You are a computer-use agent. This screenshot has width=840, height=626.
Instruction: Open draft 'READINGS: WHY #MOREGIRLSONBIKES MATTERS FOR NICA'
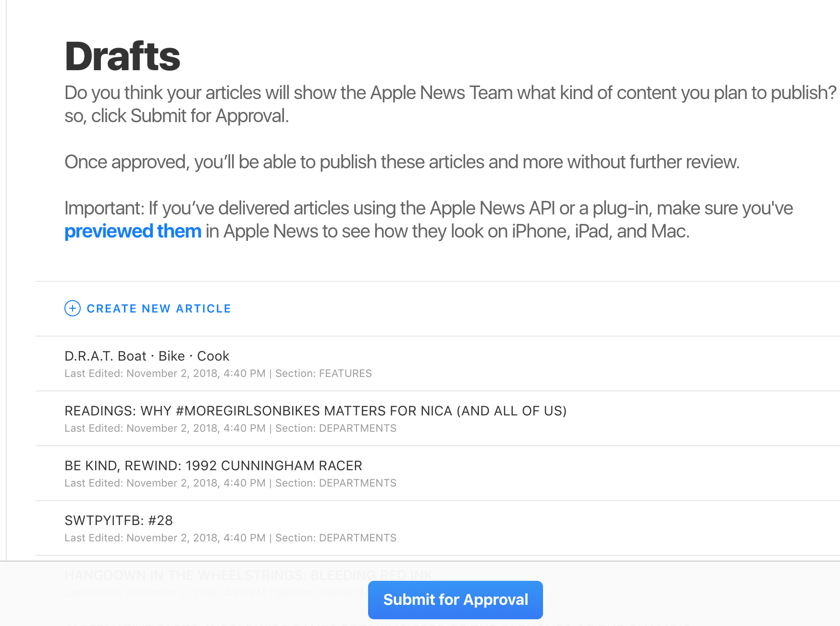point(316,411)
